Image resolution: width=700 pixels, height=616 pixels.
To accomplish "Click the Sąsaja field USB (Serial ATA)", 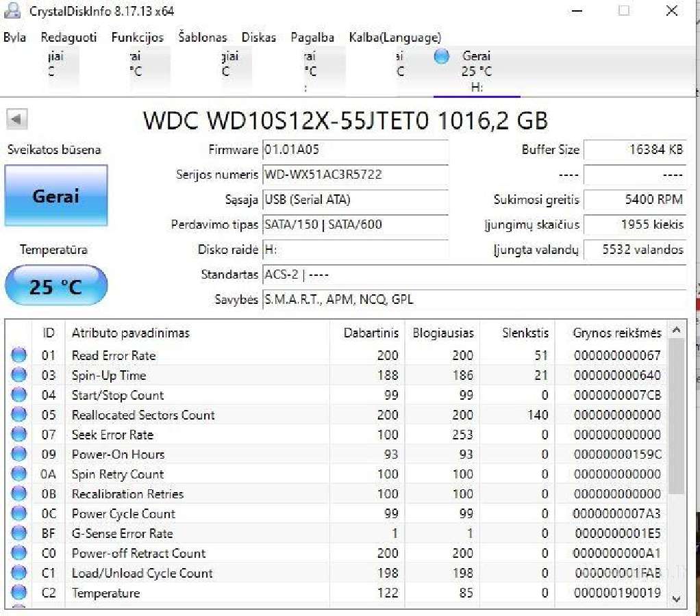I will click(355, 200).
